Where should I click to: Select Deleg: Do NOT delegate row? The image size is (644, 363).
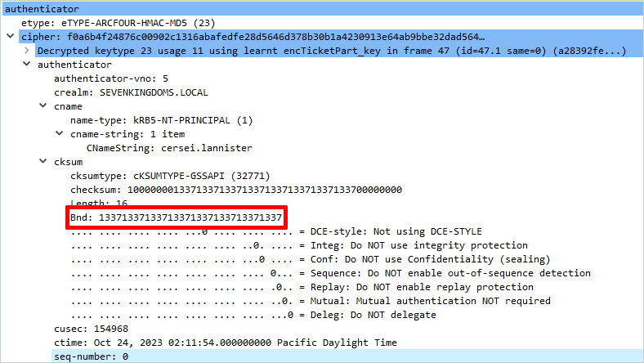(x=253, y=315)
